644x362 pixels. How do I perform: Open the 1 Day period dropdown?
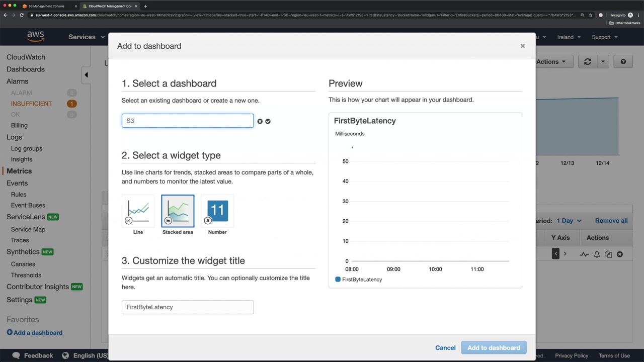[x=569, y=221]
